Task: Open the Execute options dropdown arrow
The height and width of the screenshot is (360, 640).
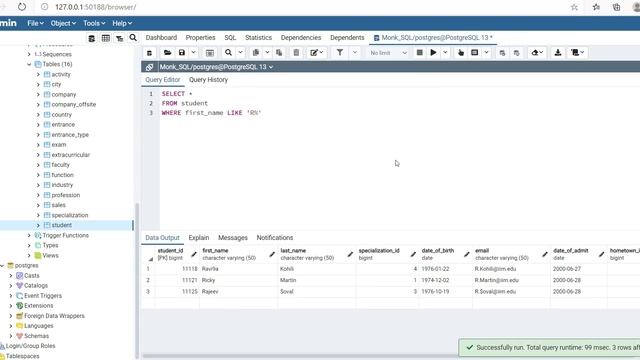Action: (445, 53)
